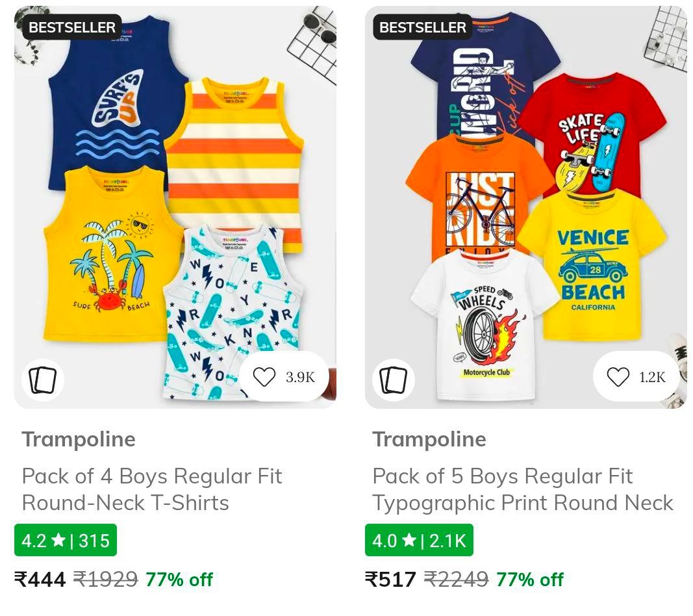The image size is (693, 616).
Task: Select the Speed Wheels white T-shirt image
Action: click(x=484, y=325)
